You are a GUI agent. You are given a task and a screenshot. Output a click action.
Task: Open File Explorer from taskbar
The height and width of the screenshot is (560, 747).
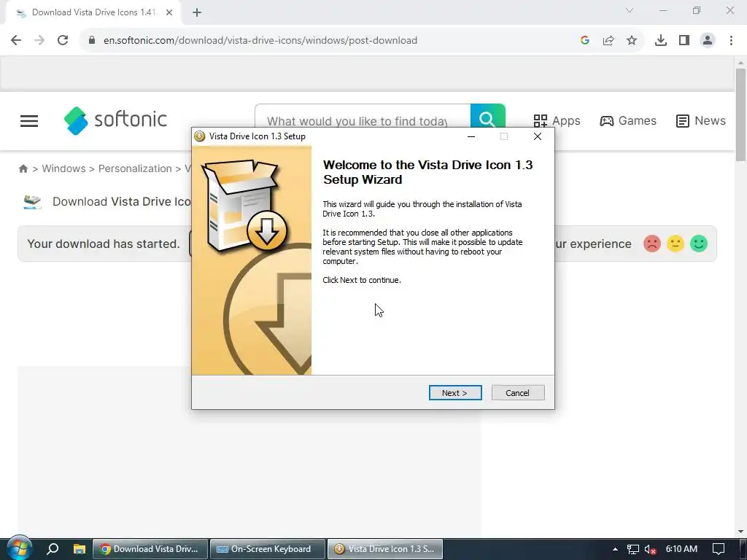tap(79, 549)
